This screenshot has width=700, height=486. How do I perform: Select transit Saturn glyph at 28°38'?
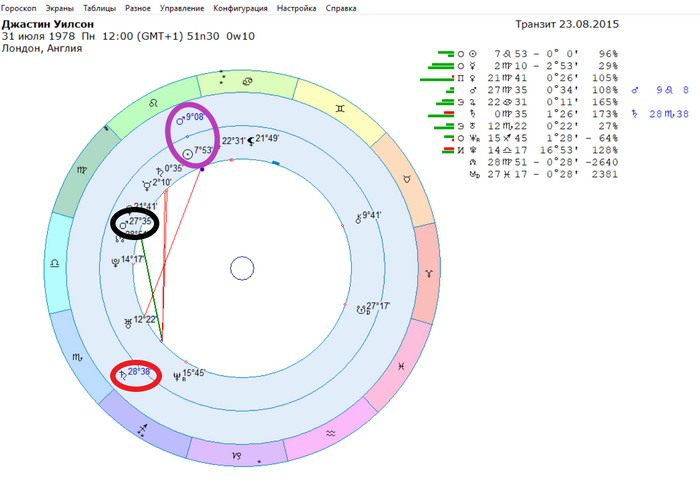(123, 375)
